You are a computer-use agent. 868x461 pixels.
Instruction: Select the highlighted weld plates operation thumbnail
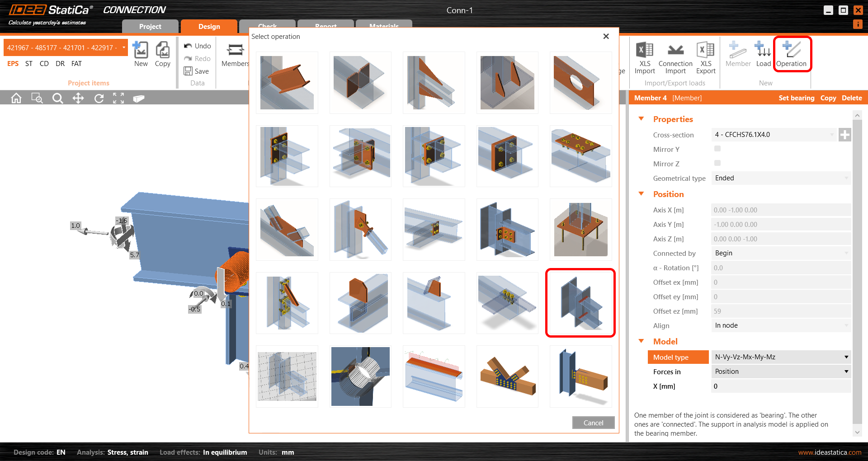click(580, 303)
